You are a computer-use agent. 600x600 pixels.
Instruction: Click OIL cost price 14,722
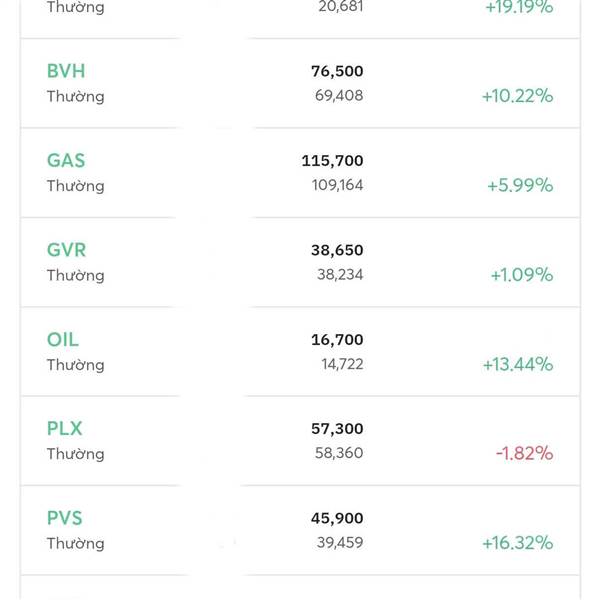point(340,364)
